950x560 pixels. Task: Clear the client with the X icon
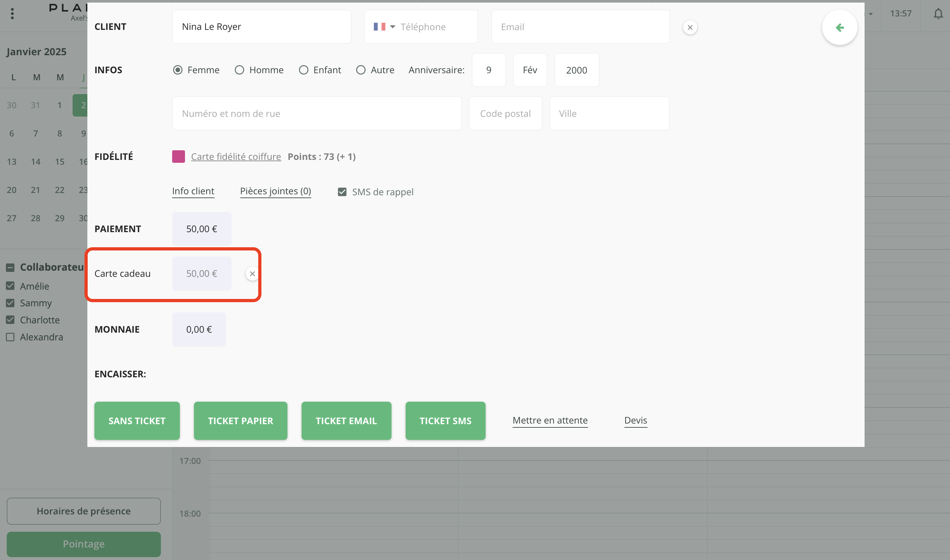[690, 28]
